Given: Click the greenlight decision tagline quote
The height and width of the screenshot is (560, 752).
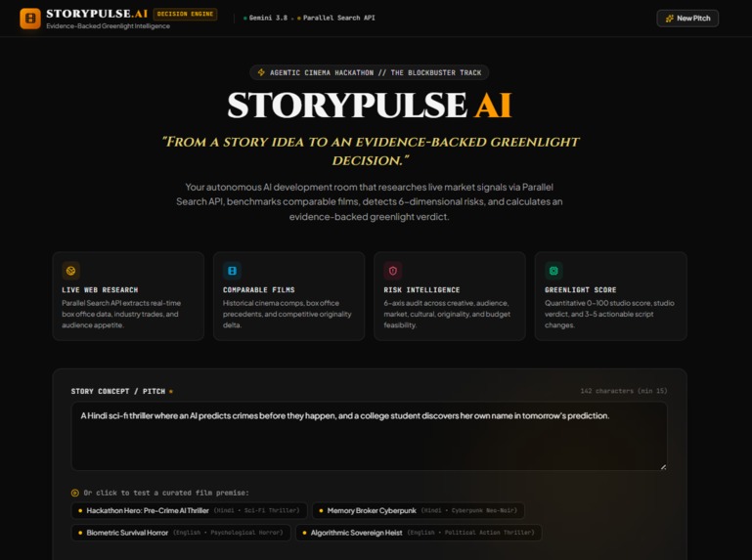Looking at the screenshot, I should [371, 151].
